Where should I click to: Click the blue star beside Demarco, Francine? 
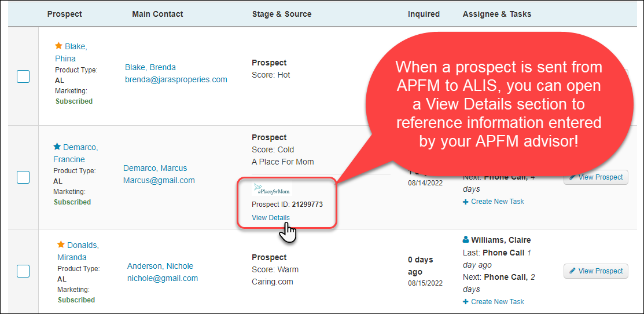[57, 147]
